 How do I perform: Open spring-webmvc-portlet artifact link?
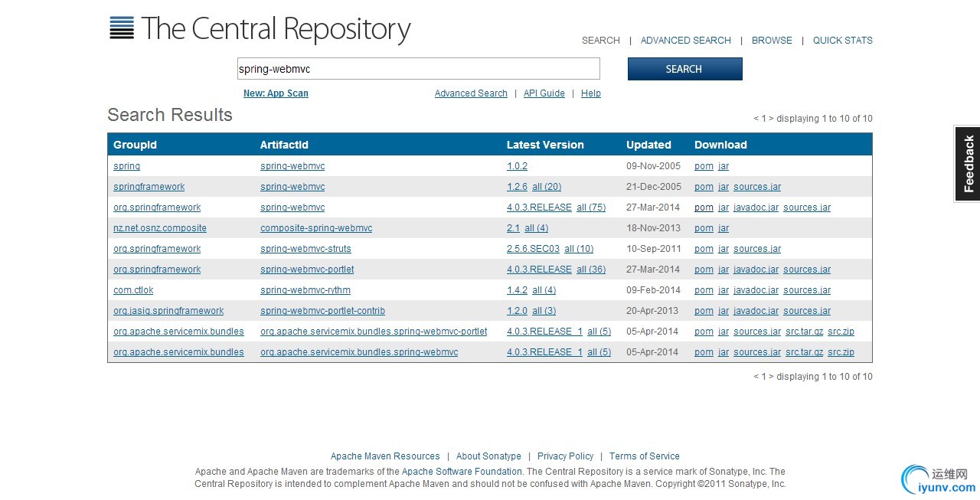(x=307, y=270)
